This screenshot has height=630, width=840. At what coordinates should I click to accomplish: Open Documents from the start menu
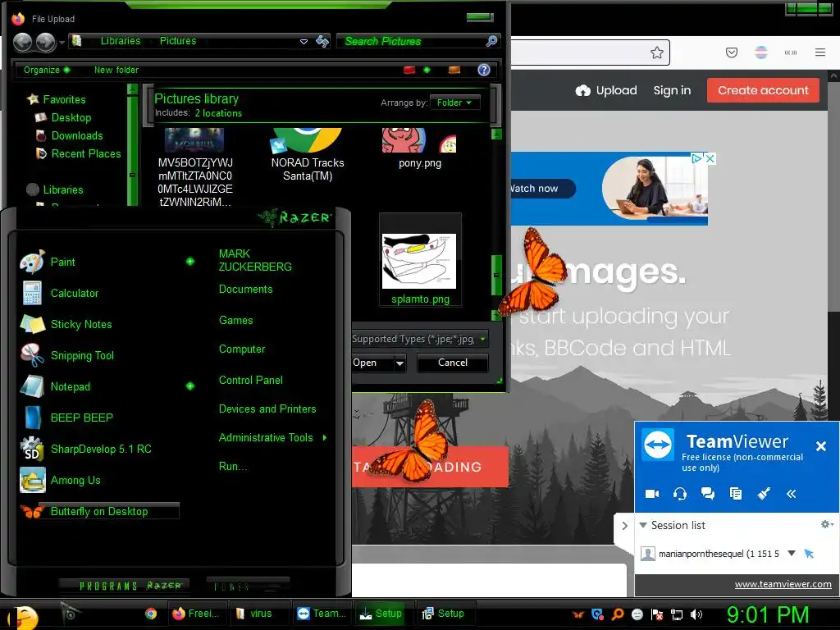coord(245,290)
